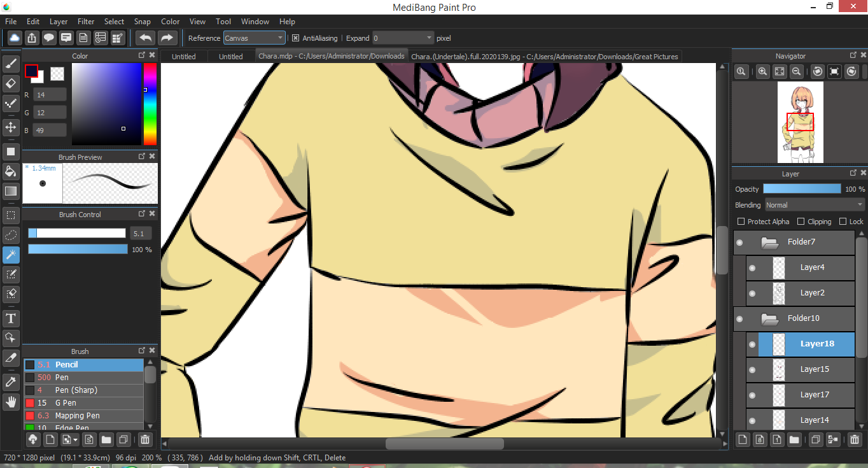The height and width of the screenshot is (468, 868).
Task: Switch to Chara.mdp document tab
Action: point(332,56)
